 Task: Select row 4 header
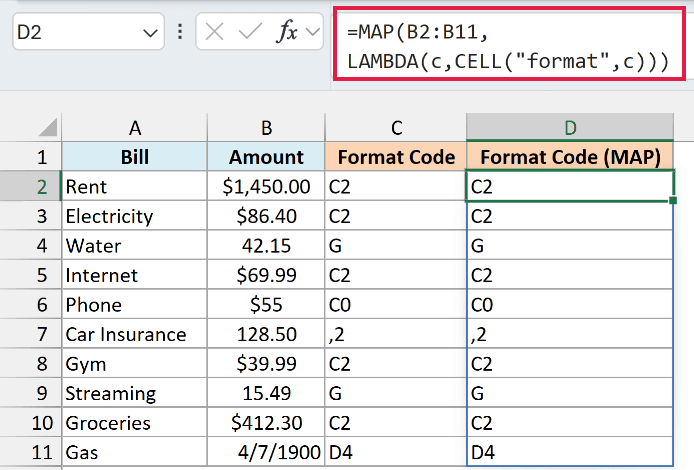tap(31, 245)
